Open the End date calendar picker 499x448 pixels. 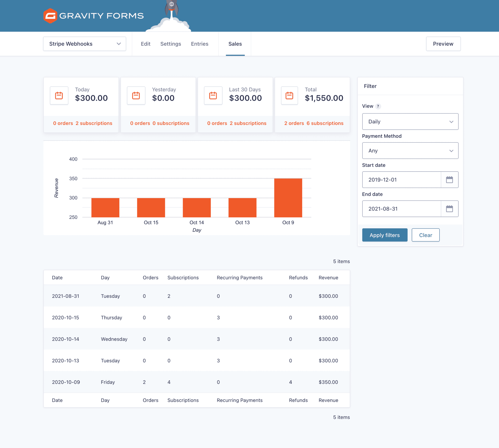click(x=450, y=209)
